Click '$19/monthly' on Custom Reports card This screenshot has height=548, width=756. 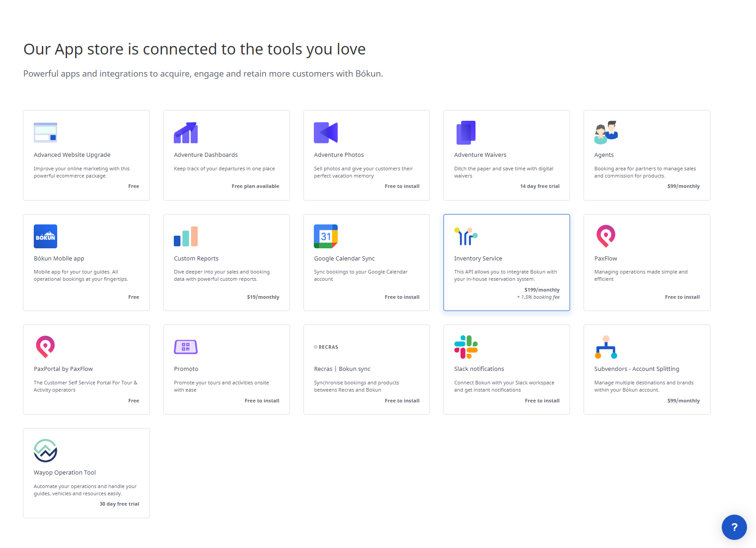tap(263, 297)
